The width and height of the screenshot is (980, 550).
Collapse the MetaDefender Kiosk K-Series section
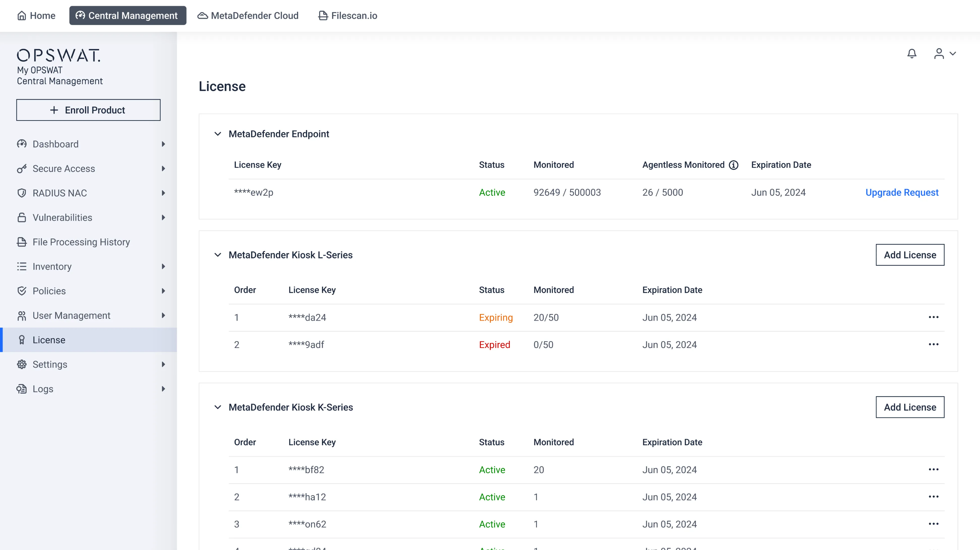point(218,407)
